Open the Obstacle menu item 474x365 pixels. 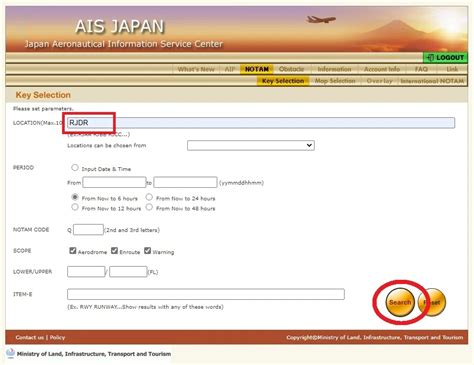click(x=292, y=69)
